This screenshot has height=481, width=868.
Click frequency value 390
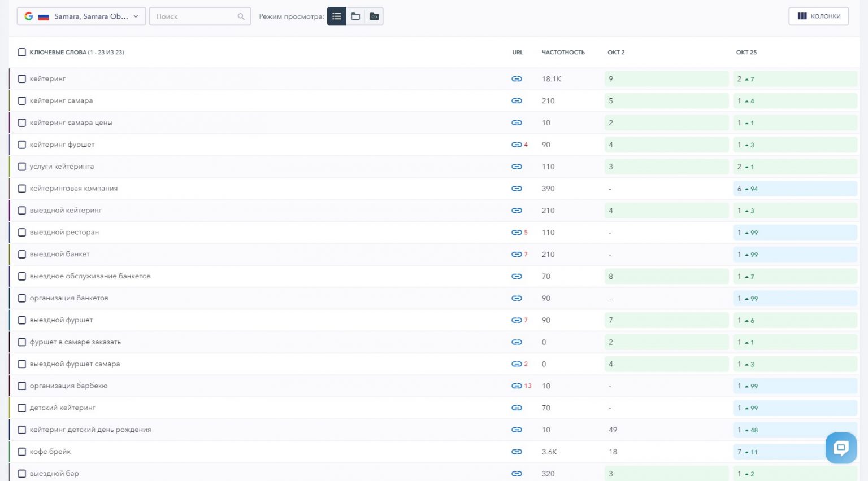[548, 189]
